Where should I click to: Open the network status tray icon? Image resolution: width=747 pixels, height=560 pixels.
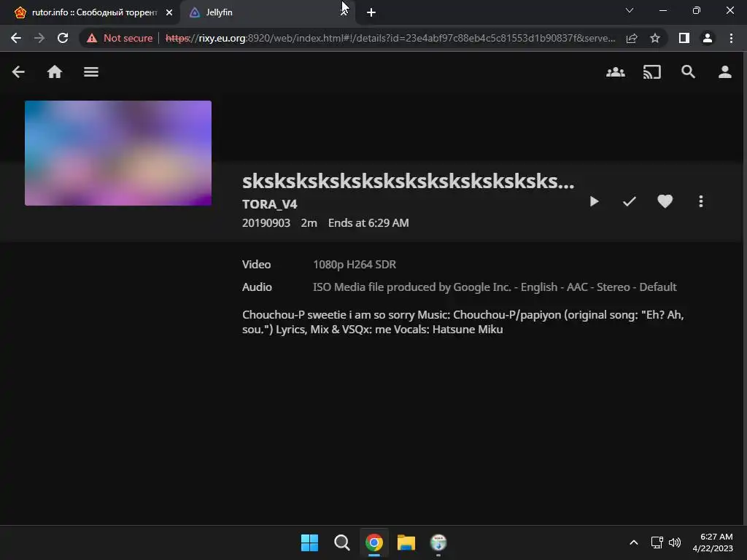(x=657, y=542)
